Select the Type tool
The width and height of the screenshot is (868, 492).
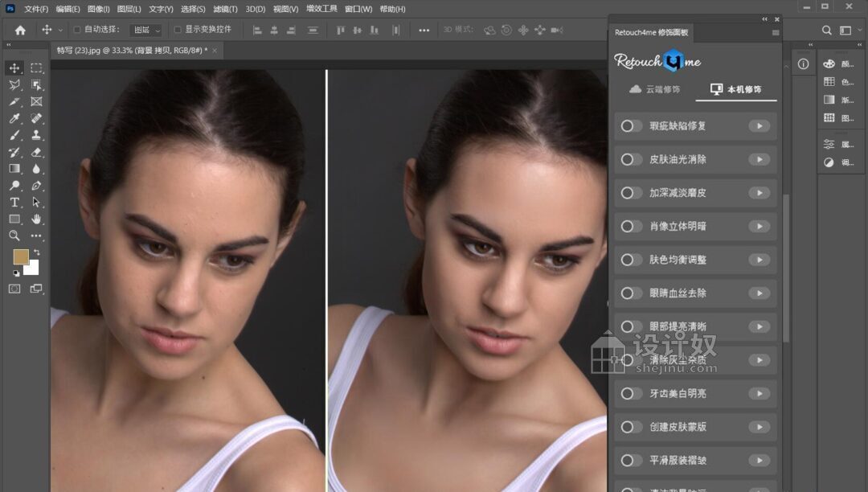click(x=14, y=203)
